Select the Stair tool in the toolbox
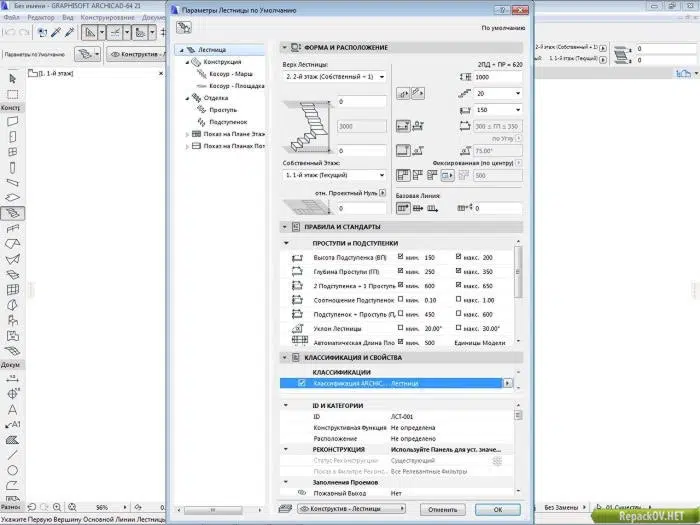700x525 pixels. point(12,213)
